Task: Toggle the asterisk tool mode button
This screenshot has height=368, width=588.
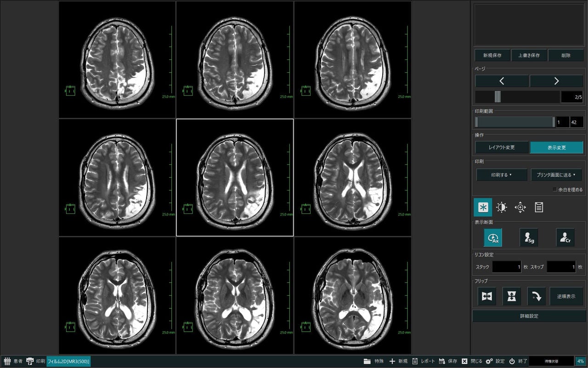Action: (x=483, y=207)
